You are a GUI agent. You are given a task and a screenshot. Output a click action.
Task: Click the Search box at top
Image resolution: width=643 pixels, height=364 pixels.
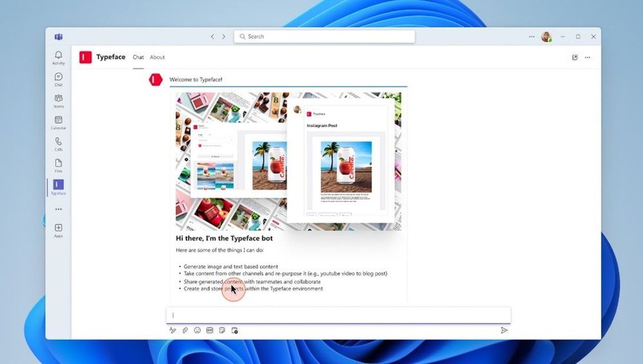point(324,37)
